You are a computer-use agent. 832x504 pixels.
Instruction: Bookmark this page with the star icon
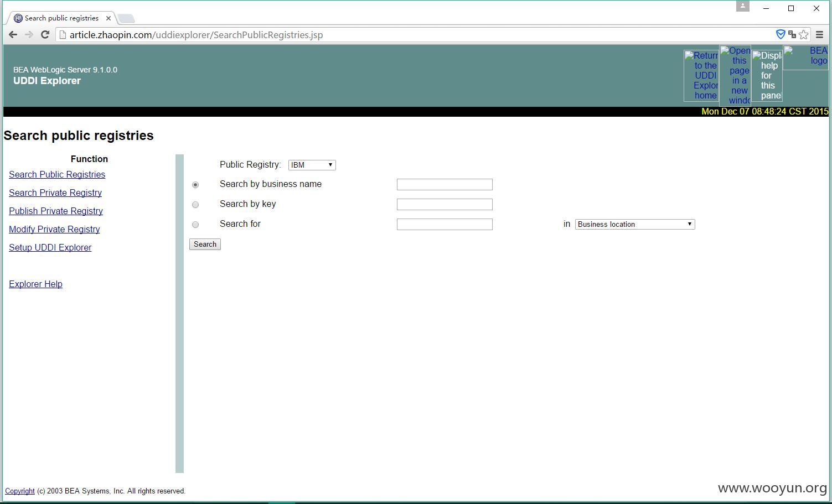804,35
